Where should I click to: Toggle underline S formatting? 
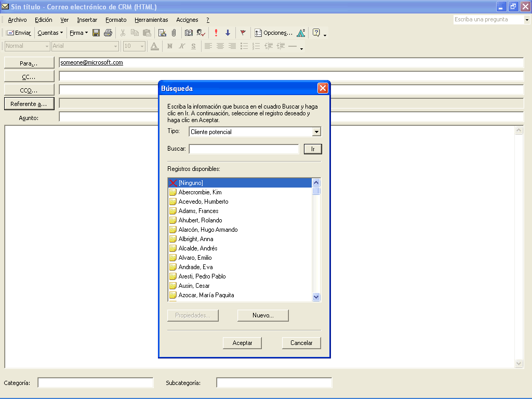click(193, 46)
